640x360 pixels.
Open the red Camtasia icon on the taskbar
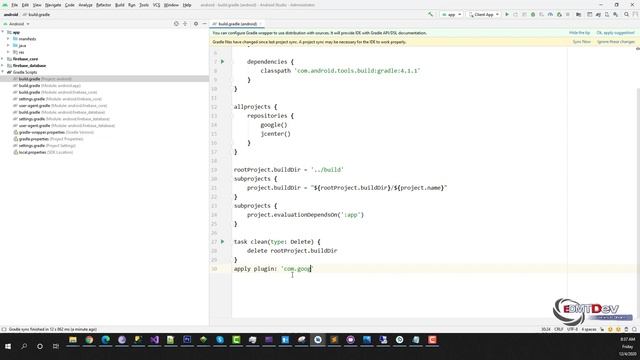pyautogui.click(x=432, y=340)
